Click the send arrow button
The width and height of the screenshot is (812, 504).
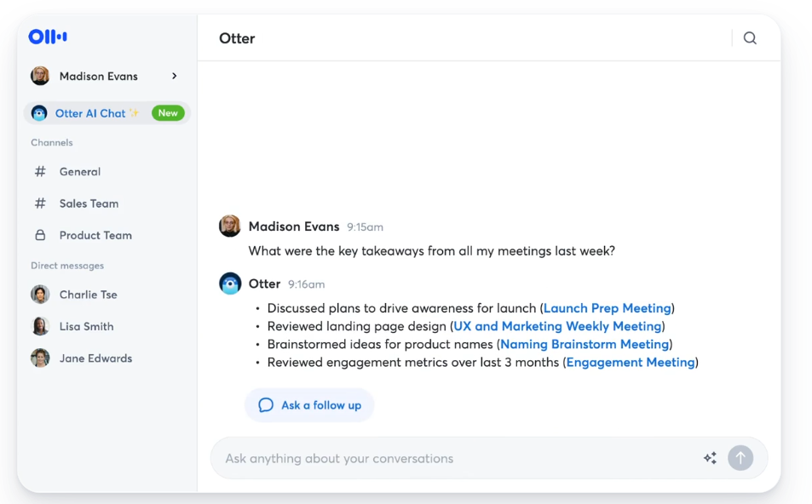pos(740,458)
